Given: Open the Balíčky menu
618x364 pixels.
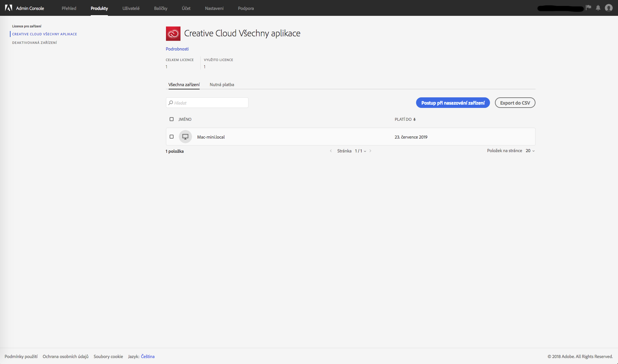Looking at the screenshot, I should point(161,8).
